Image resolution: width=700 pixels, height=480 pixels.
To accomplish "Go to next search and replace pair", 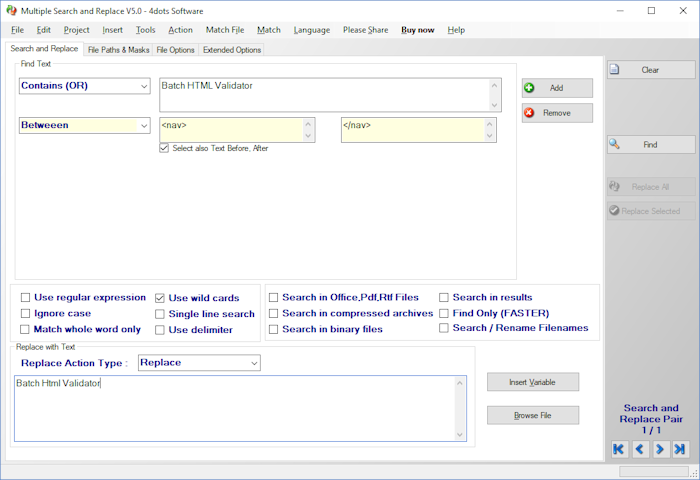I will (x=660, y=449).
